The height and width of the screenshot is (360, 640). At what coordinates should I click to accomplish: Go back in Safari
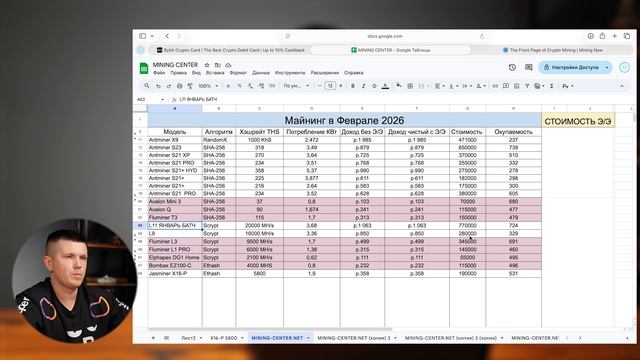(x=167, y=36)
